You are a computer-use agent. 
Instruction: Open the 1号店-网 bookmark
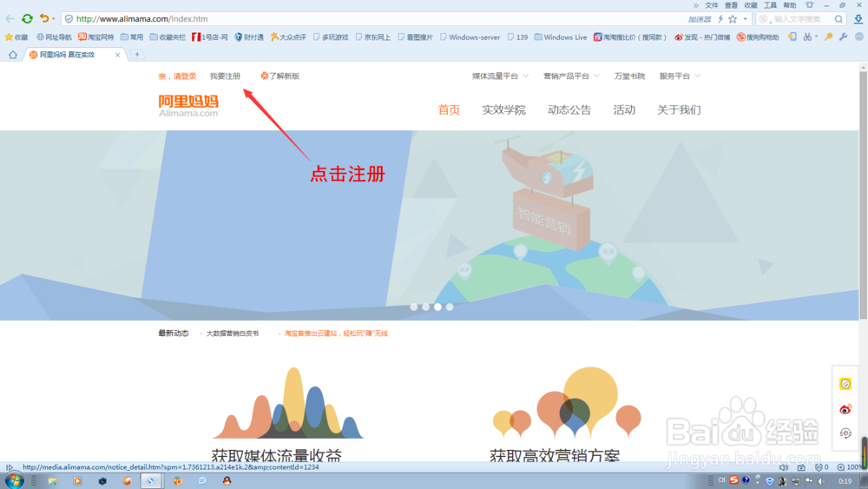(x=210, y=37)
